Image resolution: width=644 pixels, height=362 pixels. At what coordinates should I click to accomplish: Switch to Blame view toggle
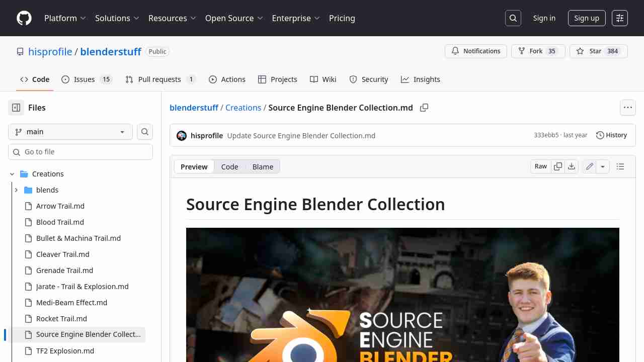tap(263, 167)
